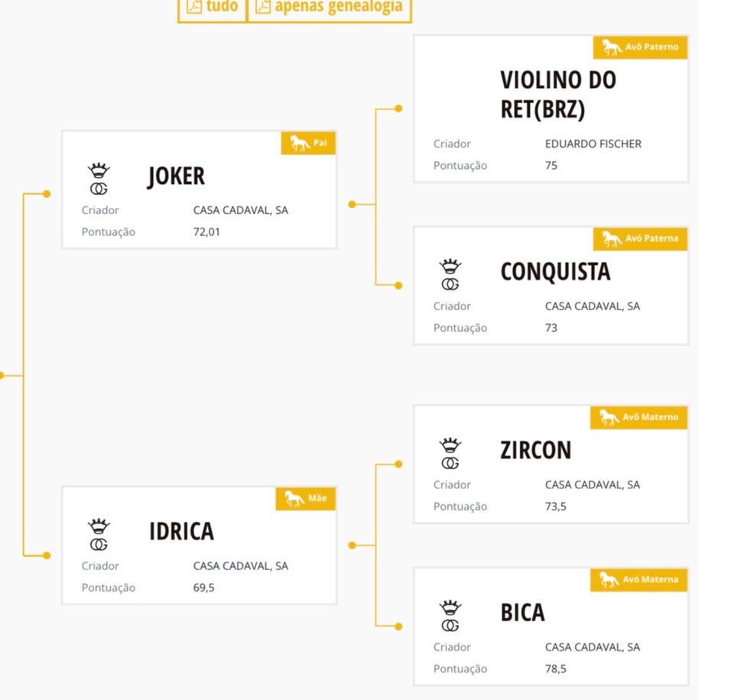Select the IDRICA horse name

click(x=181, y=532)
